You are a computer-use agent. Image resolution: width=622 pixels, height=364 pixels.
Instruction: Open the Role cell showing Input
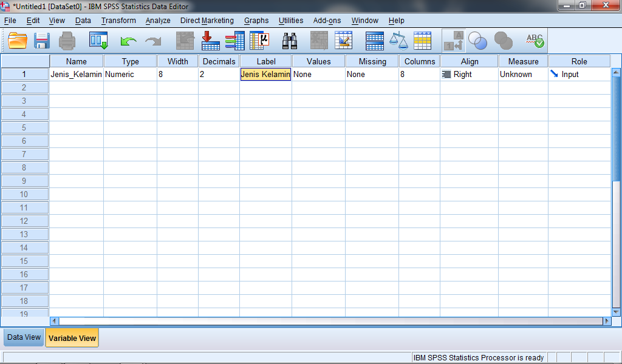[x=579, y=73]
